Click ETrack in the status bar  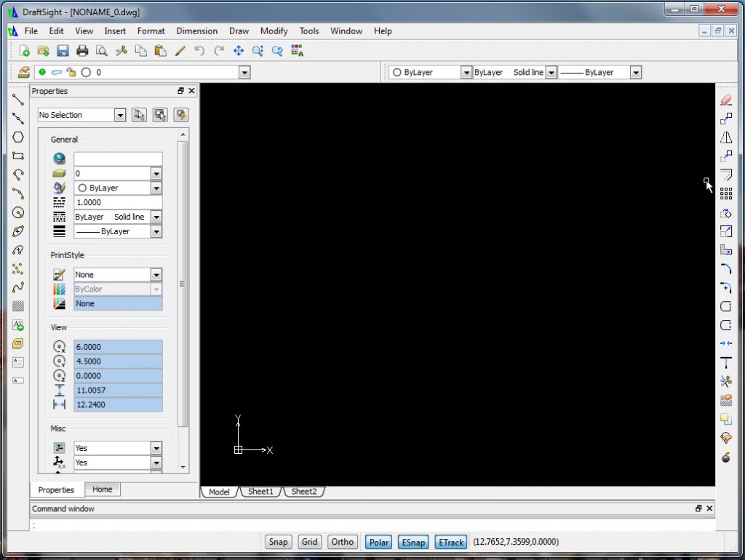tap(450, 542)
